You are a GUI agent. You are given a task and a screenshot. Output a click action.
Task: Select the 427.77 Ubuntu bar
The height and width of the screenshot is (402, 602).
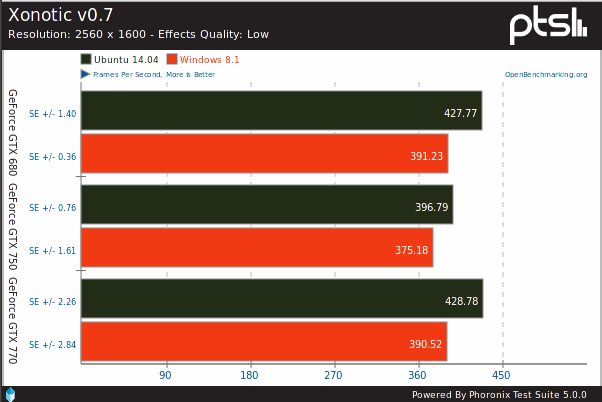(282, 111)
